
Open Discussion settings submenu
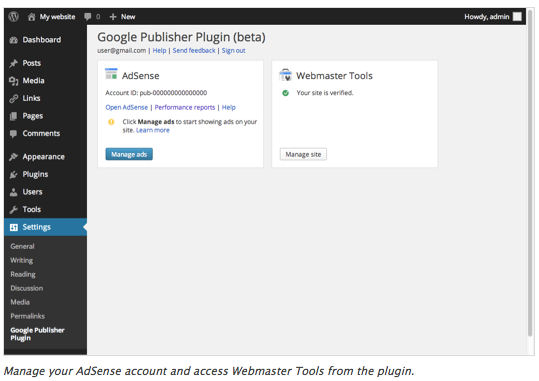click(27, 288)
